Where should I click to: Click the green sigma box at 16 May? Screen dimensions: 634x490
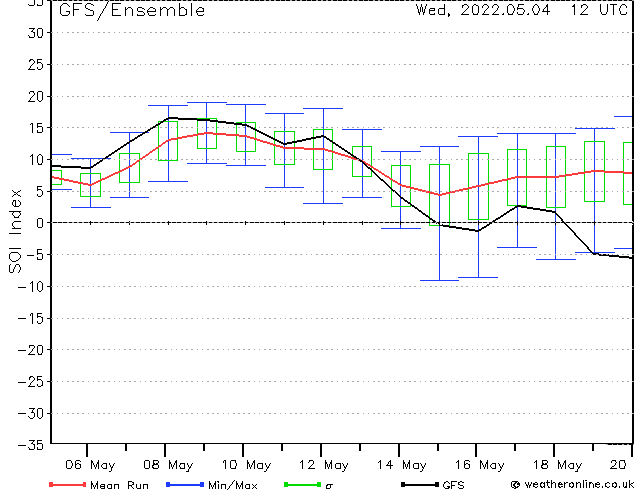(478, 186)
